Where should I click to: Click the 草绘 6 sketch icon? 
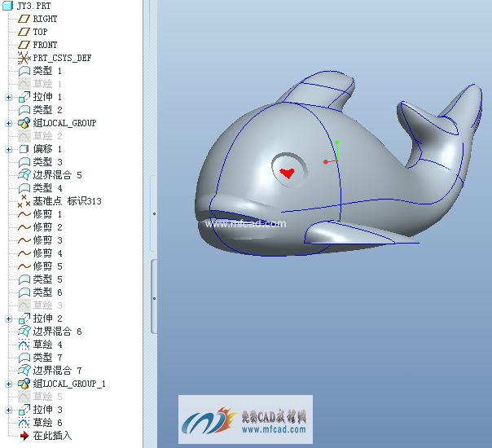24,423
